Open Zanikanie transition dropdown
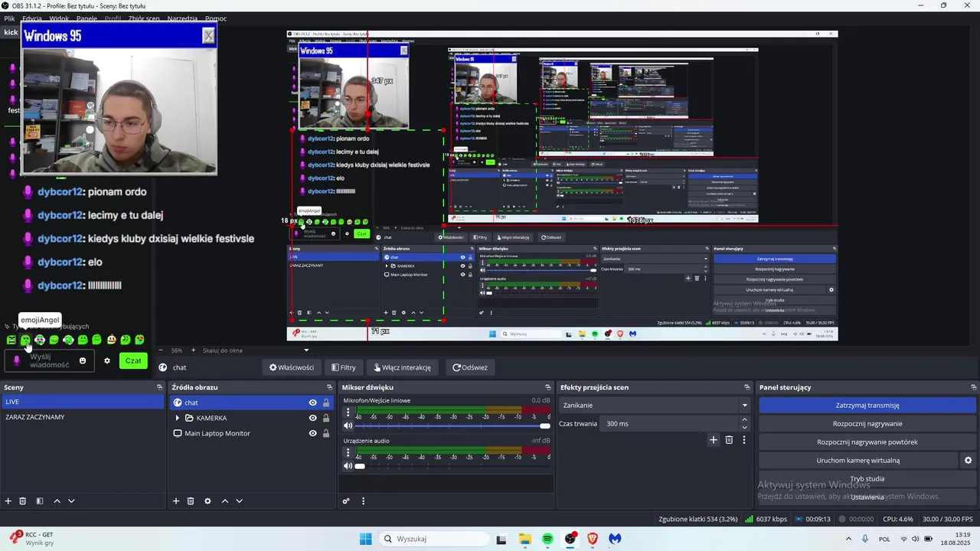Viewport: 980px width, 551px height. pos(655,405)
